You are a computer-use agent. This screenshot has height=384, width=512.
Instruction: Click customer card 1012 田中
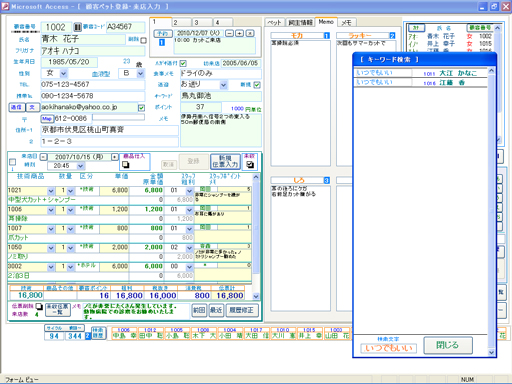(x=150, y=333)
